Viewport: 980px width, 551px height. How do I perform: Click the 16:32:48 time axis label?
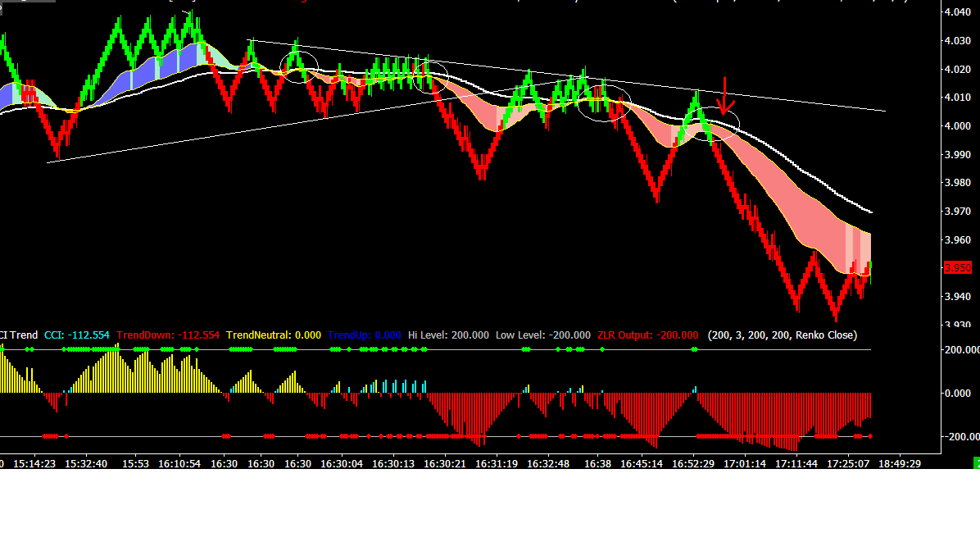(548, 464)
